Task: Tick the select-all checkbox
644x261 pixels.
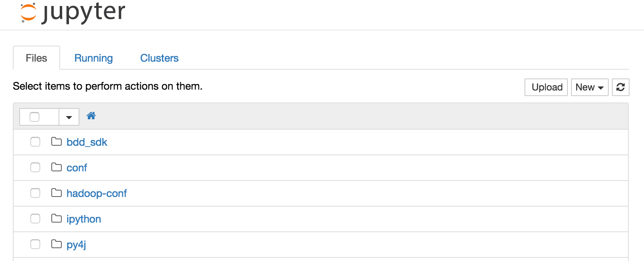Action: [34, 117]
